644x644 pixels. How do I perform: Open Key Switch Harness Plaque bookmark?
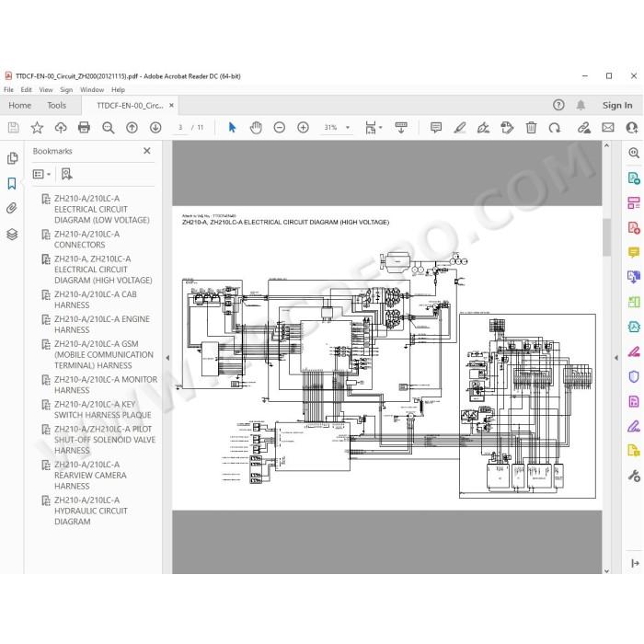click(x=103, y=409)
